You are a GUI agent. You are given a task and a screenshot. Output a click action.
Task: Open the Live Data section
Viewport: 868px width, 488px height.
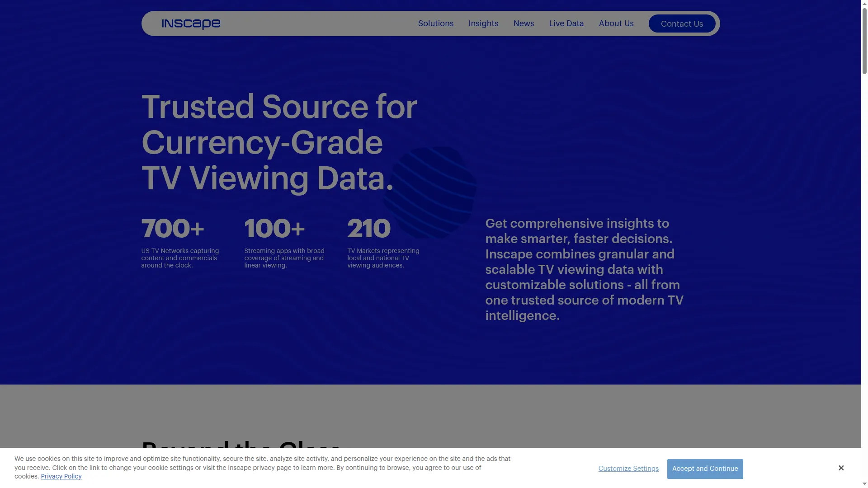click(566, 23)
